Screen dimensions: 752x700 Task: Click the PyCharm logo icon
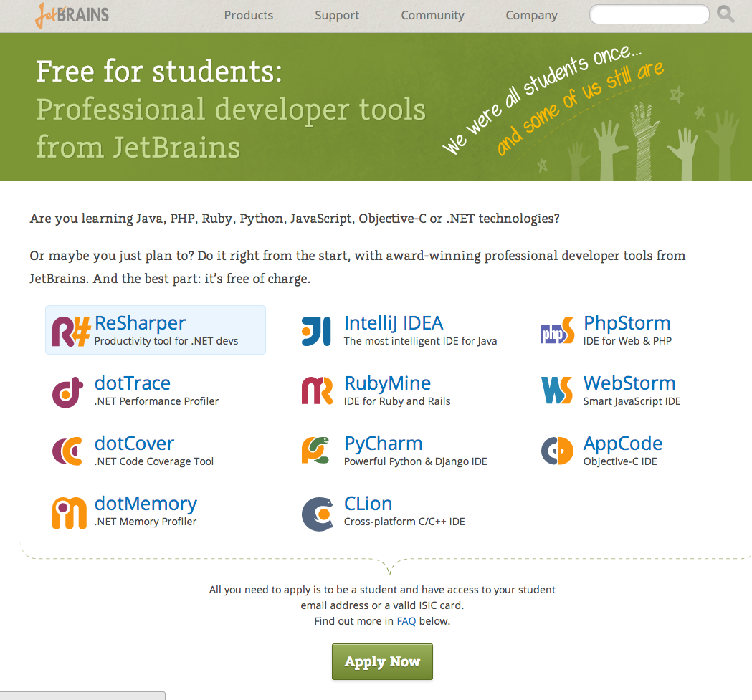pyautogui.click(x=315, y=450)
